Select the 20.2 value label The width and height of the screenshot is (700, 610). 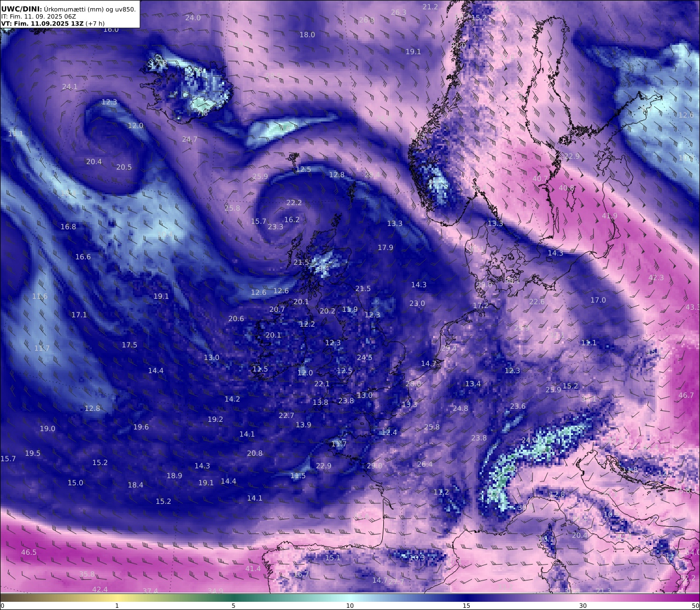click(x=328, y=311)
